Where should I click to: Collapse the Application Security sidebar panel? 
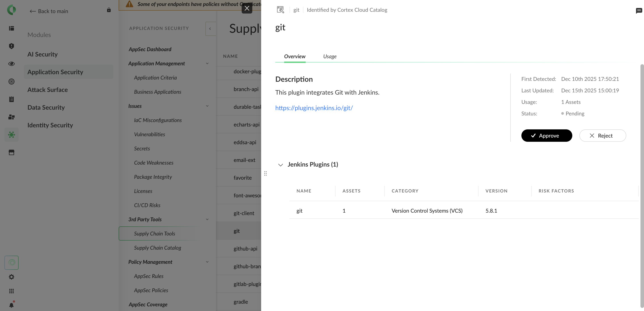[210, 29]
